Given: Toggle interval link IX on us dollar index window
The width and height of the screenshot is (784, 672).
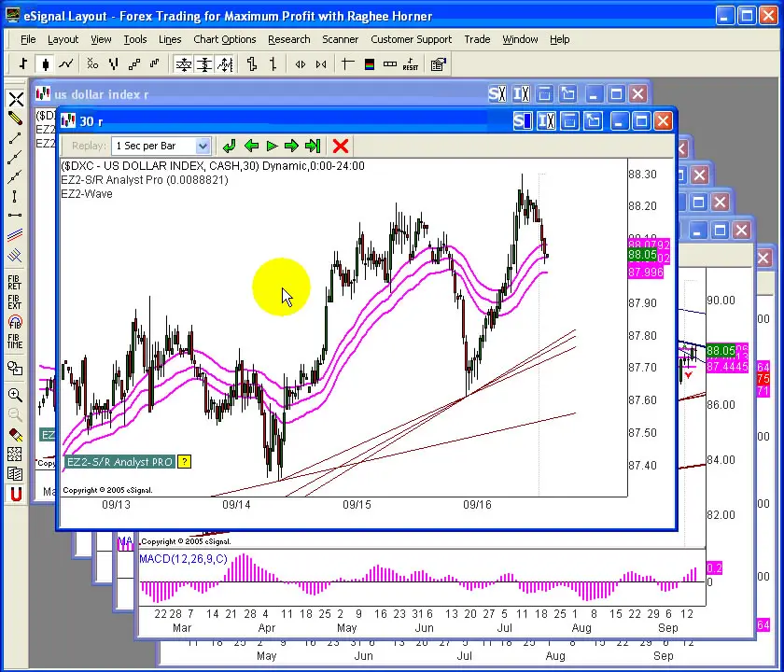Looking at the screenshot, I should click(521, 94).
